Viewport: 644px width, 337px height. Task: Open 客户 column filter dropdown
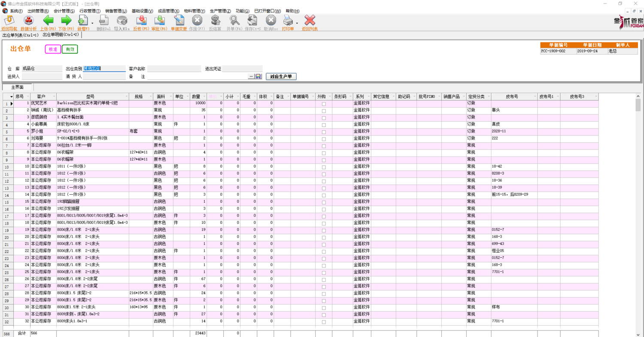coord(54,97)
